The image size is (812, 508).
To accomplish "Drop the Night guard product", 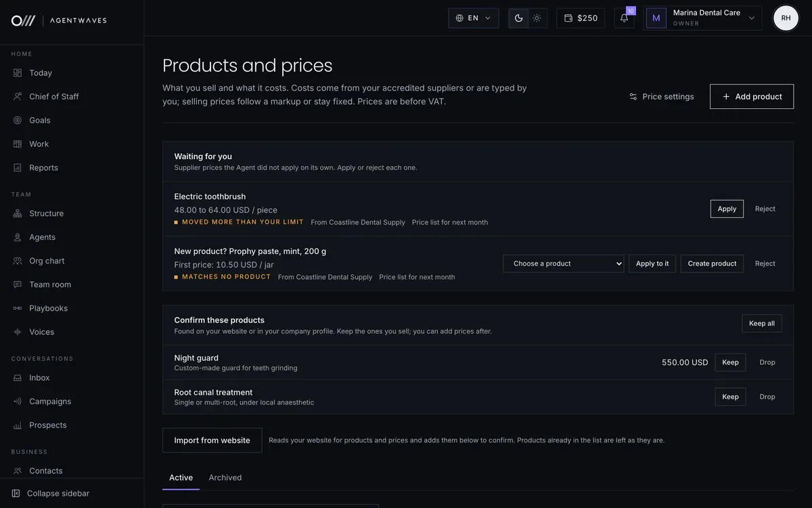I will pyautogui.click(x=767, y=362).
